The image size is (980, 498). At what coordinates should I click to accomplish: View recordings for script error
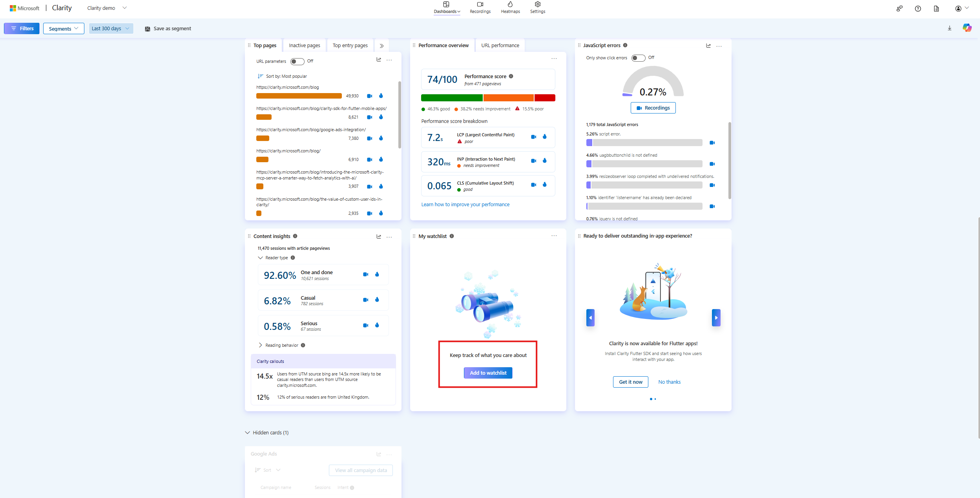click(x=712, y=143)
